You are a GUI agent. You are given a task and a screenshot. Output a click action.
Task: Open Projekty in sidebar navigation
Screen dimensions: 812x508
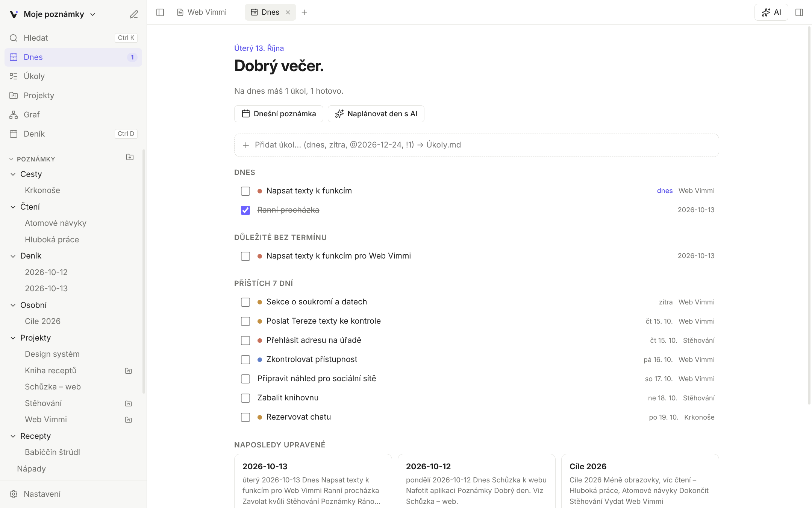[73, 96]
